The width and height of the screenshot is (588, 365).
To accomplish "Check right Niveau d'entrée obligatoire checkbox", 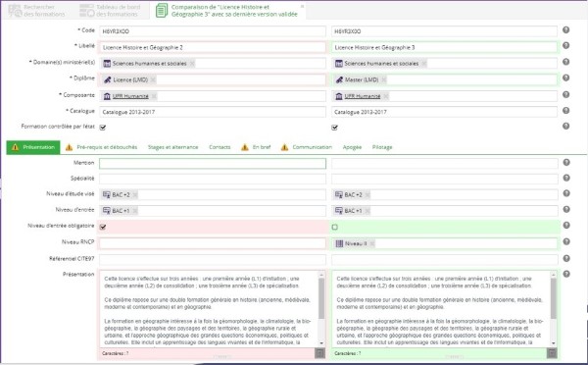I will (335, 227).
